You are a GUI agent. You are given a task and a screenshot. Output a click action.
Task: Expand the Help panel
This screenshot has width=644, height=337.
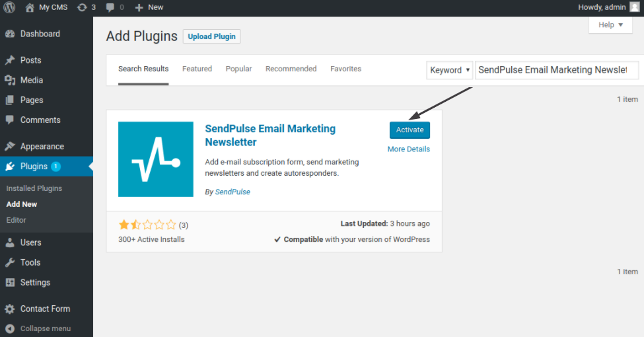pyautogui.click(x=610, y=25)
